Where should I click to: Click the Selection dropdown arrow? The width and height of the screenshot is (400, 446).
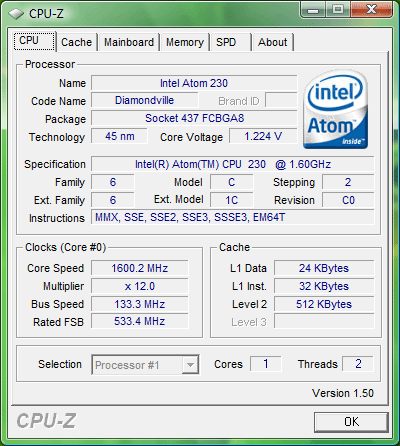click(190, 365)
